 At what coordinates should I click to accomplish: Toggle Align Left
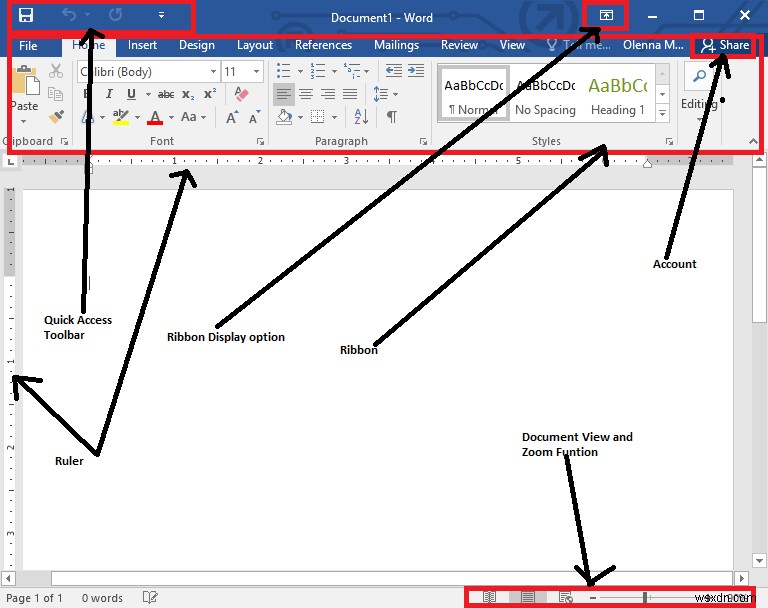click(284, 94)
